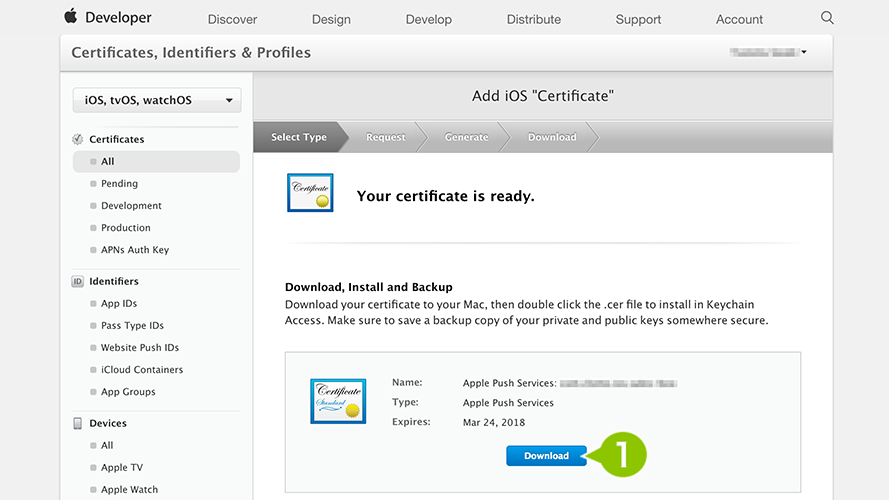Viewport: 889px width, 500px height.
Task: Click the Certificate Standard thumbnail icon
Action: click(x=338, y=401)
